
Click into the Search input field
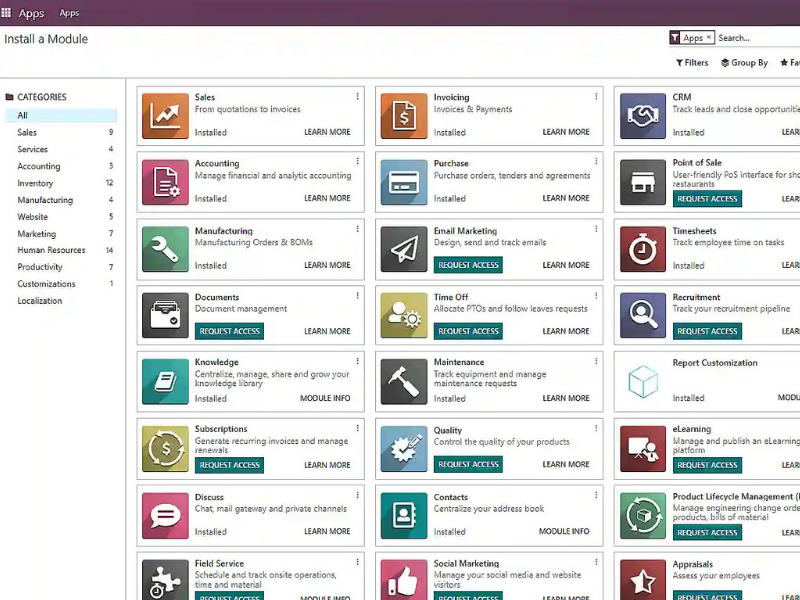pos(755,38)
